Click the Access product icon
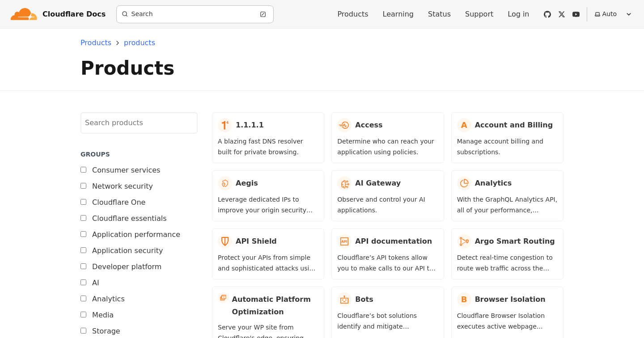 pos(344,125)
